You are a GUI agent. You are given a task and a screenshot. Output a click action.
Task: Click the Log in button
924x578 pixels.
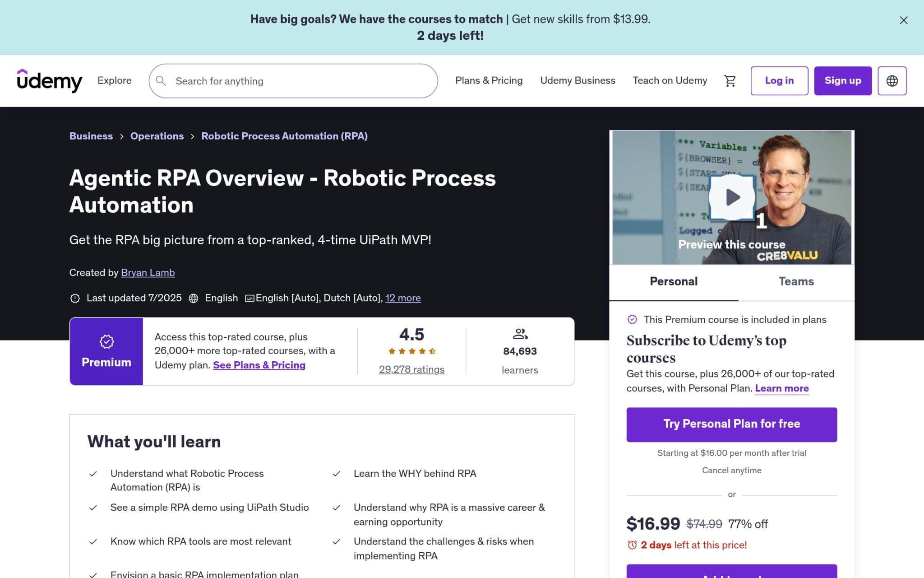[779, 81]
